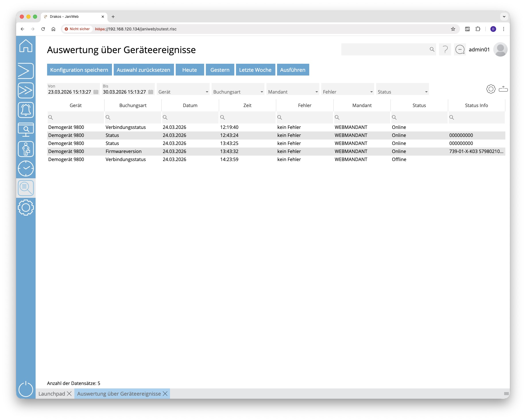Click the export icon above table
The image size is (526, 420).
click(x=503, y=89)
